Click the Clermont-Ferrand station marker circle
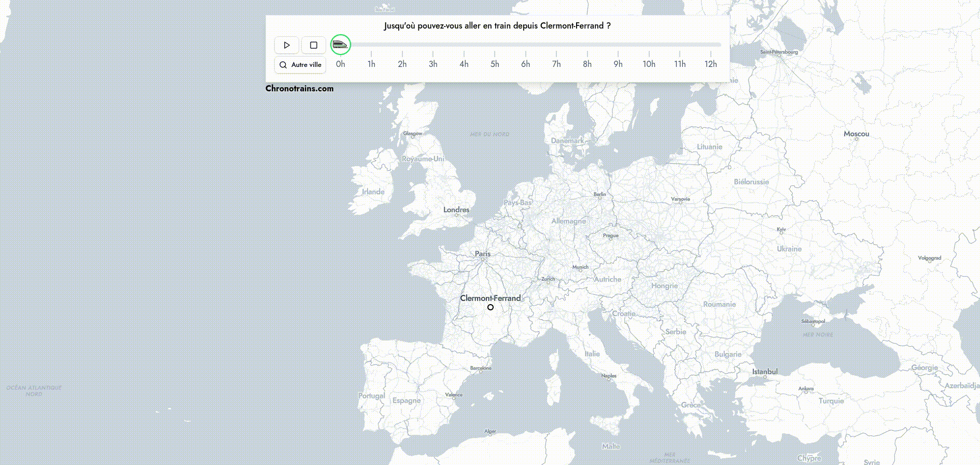 click(x=491, y=307)
